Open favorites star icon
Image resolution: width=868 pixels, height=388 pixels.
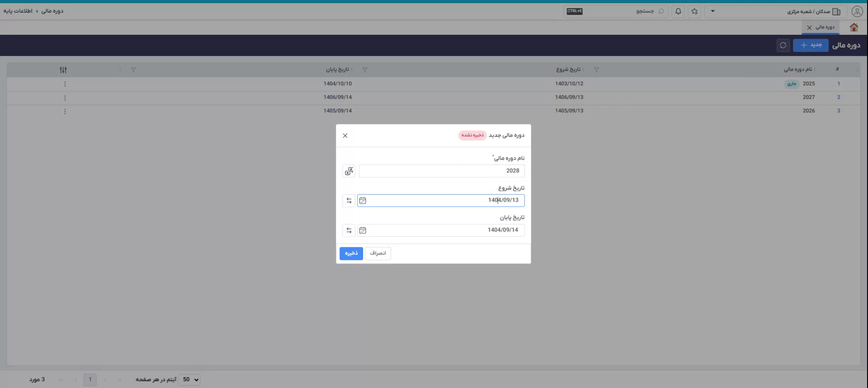[694, 11]
